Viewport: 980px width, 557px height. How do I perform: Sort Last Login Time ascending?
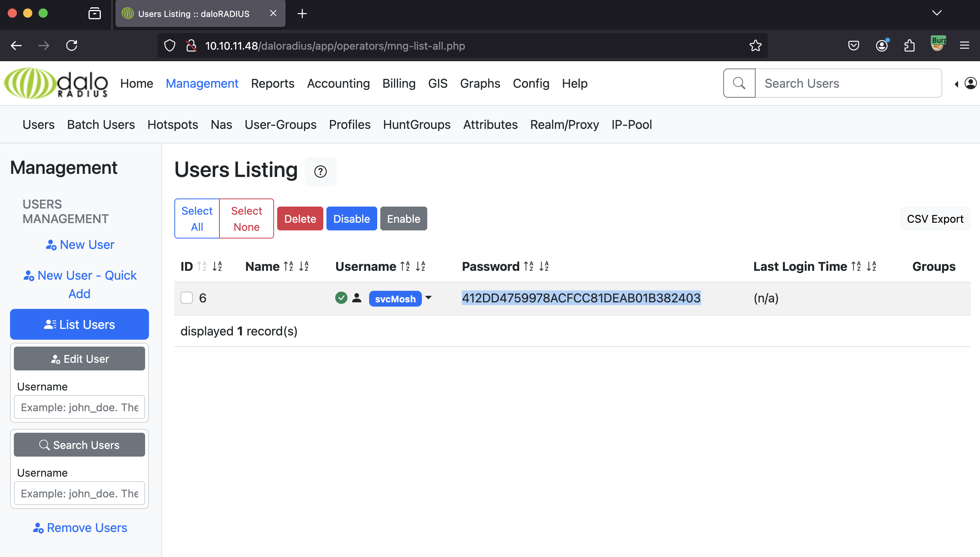[x=856, y=266]
